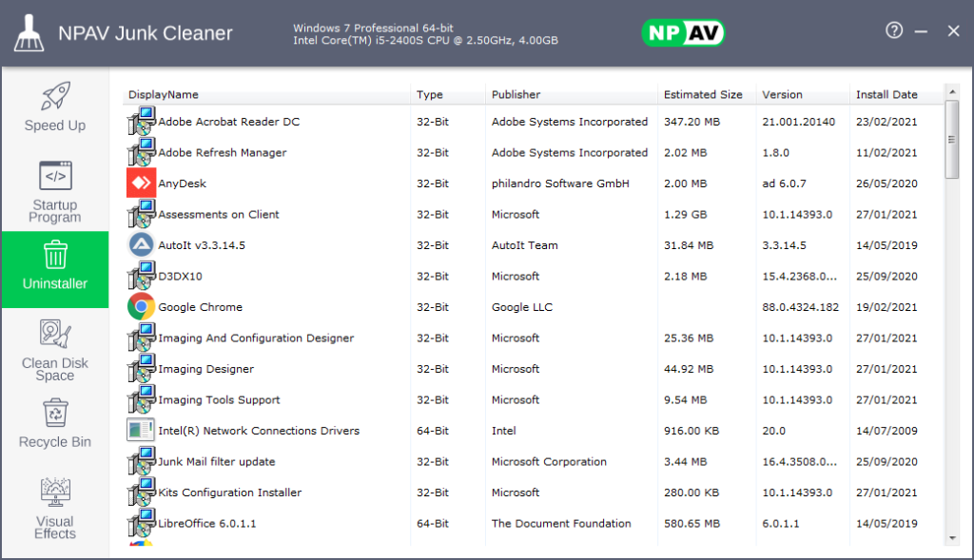The width and height of the screenshot is (974, 560).
Task: Sort by Install Date column header
Action: click(886, 94)
